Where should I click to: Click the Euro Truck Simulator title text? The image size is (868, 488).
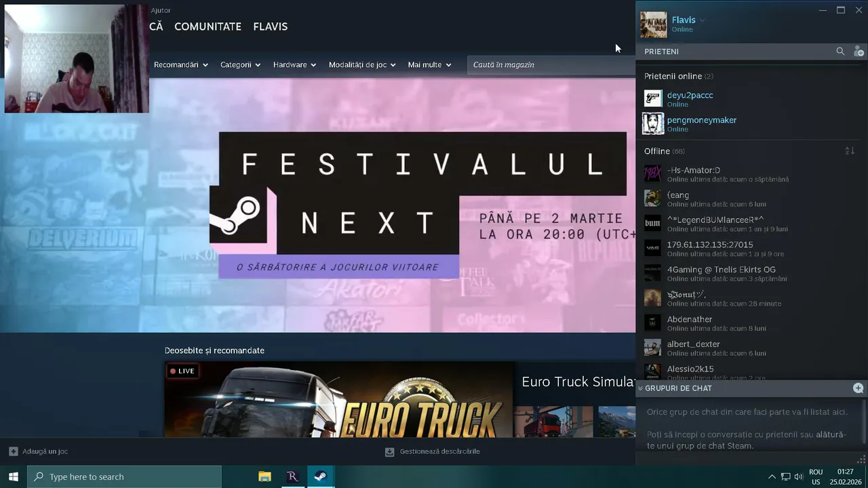[578, 382]
